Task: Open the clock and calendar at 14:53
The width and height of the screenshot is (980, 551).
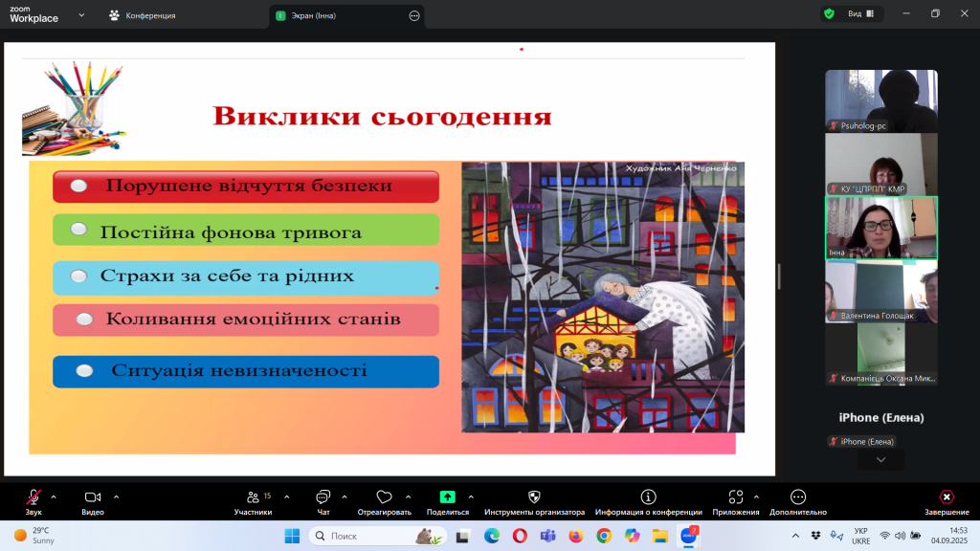Action: pyautogui.click(x=949, y=536)
